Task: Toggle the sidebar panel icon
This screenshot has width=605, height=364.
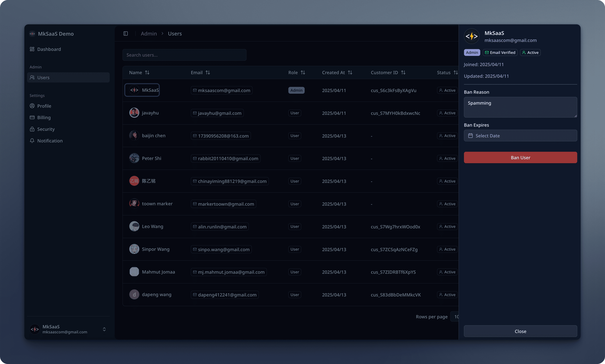Action: click(x=126, y=34)
